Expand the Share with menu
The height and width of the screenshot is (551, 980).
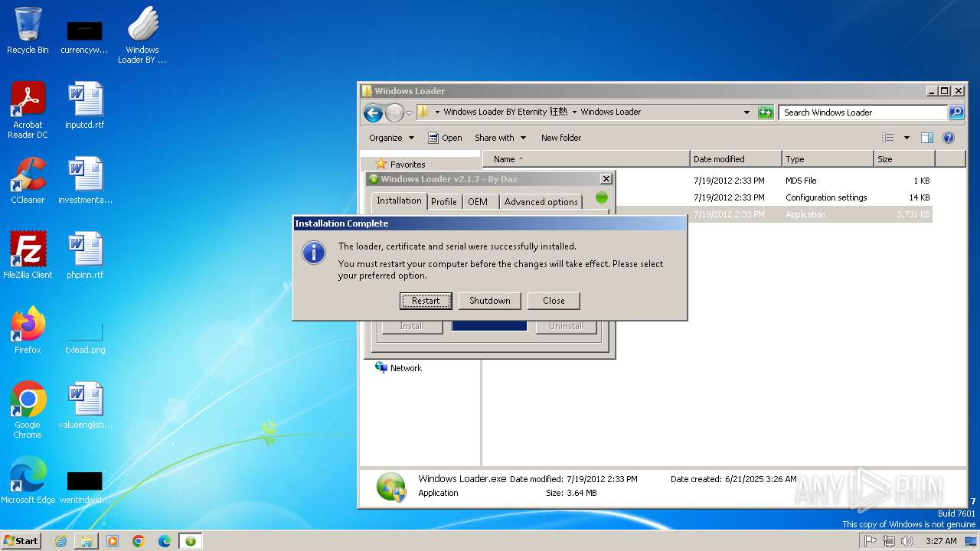pyautogui.click(x=501, y=138)
